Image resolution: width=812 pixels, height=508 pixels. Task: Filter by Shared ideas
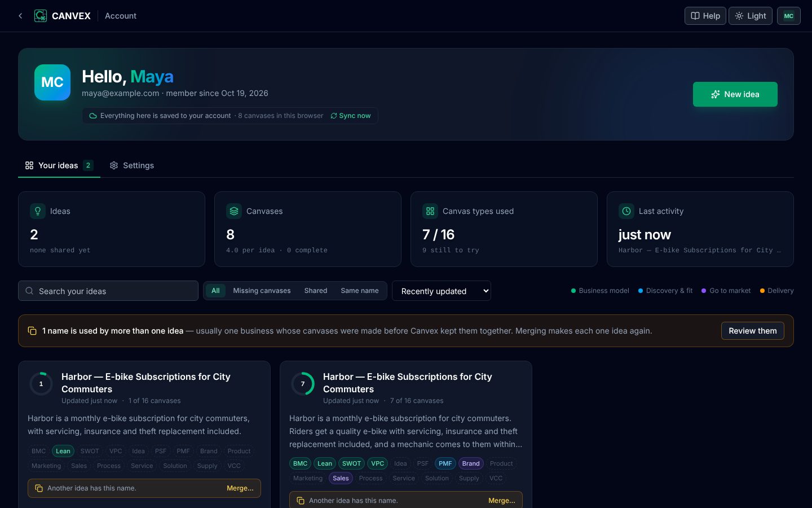coord(316,291)
